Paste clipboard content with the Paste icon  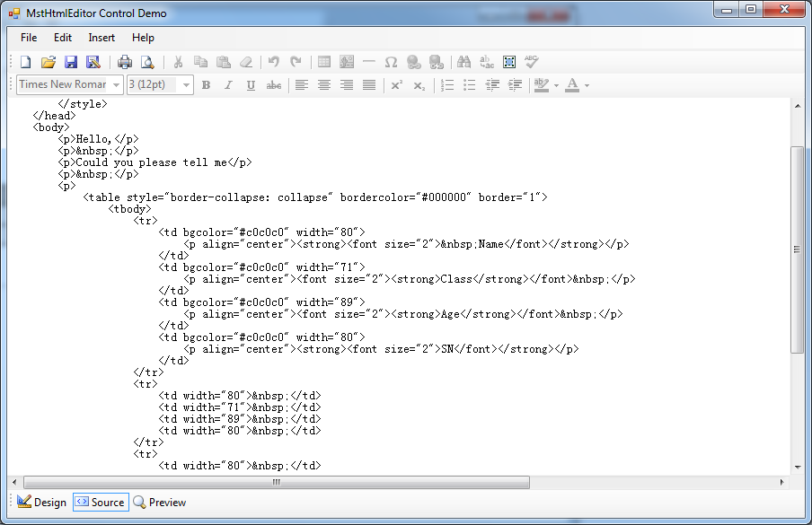click(x=223, y=62)
